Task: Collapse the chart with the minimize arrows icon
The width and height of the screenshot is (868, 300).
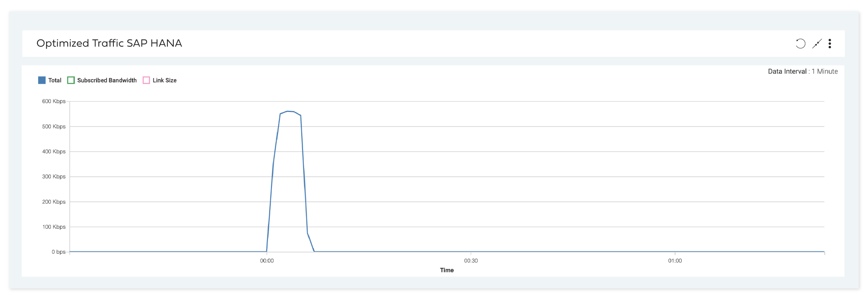Action: 817,44
